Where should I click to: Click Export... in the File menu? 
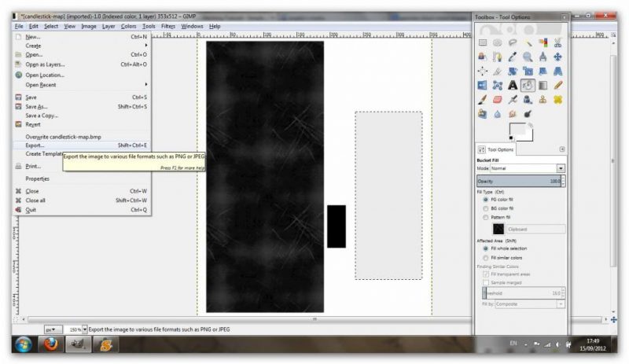click(35, 145)
